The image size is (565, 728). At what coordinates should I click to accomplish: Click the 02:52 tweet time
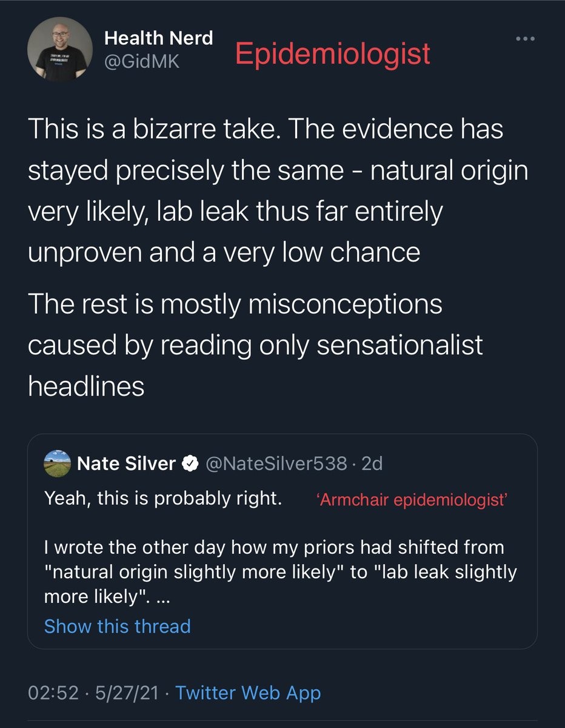tap(53, 693)
